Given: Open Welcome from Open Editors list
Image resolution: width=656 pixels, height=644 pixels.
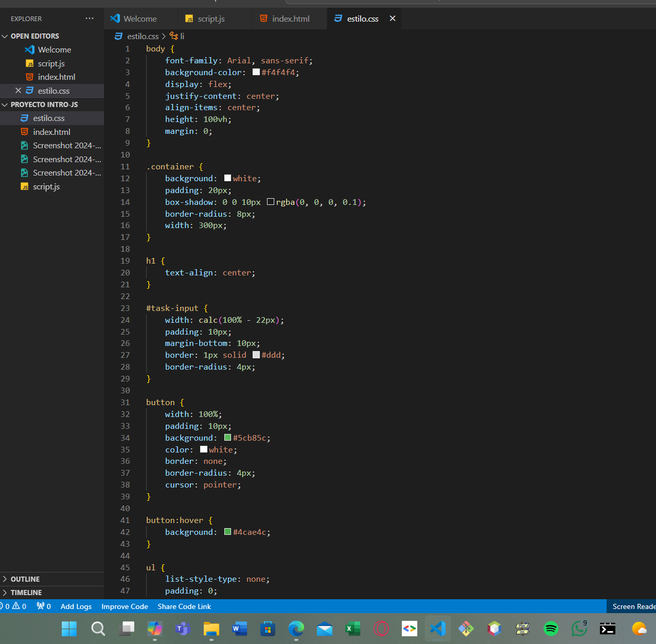Looking at the screenshot, I should [x=54, y=50].
